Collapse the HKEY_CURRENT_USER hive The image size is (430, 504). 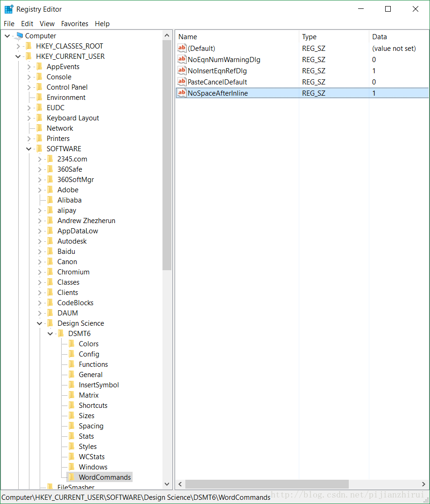[18, 56]
